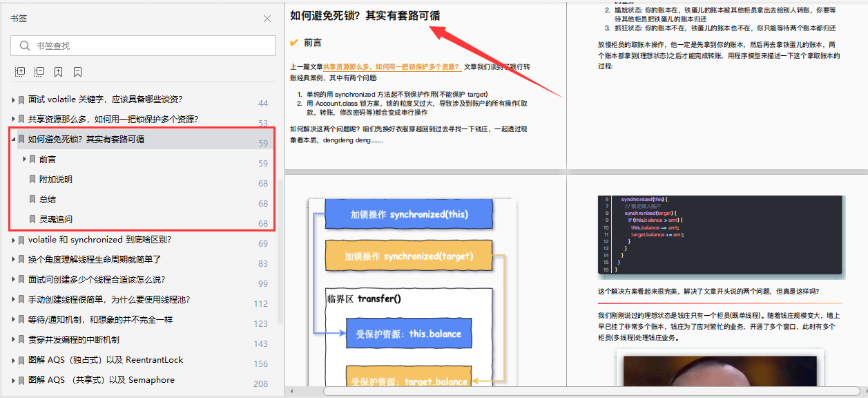Image resolution: width=868 pixels, height=398 pixels.
Task: Click bookmark icon beside 面试 volatile 关键字
Action: coord(21,99)
